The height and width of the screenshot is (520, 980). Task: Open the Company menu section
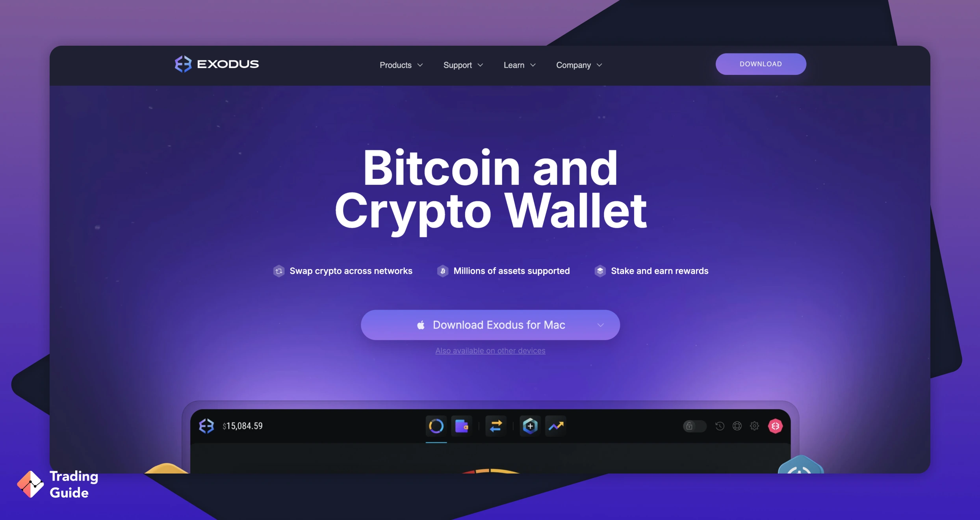[x=578, y=65]
